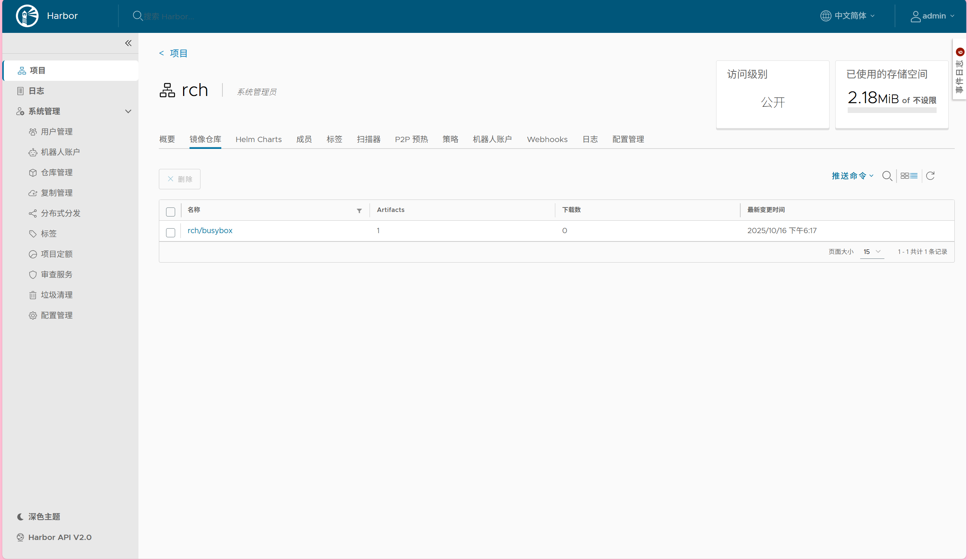Toggle dark theme (深色主题)
968x560 pixels.
point(44,517)
